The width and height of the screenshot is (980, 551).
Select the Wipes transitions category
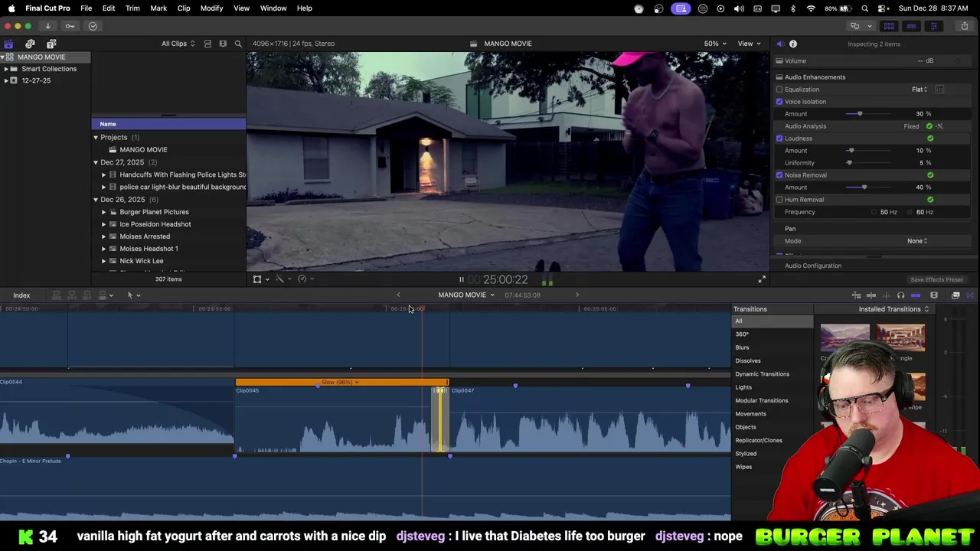pos(743,467)
